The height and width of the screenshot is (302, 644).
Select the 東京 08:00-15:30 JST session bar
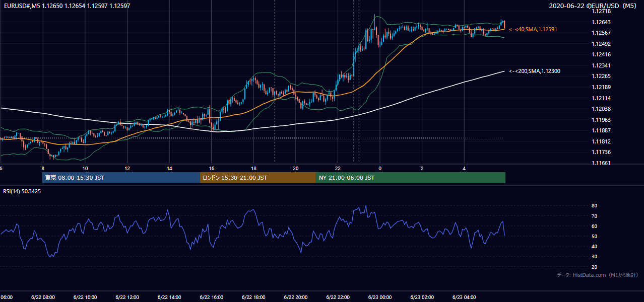tap(121, 178)
